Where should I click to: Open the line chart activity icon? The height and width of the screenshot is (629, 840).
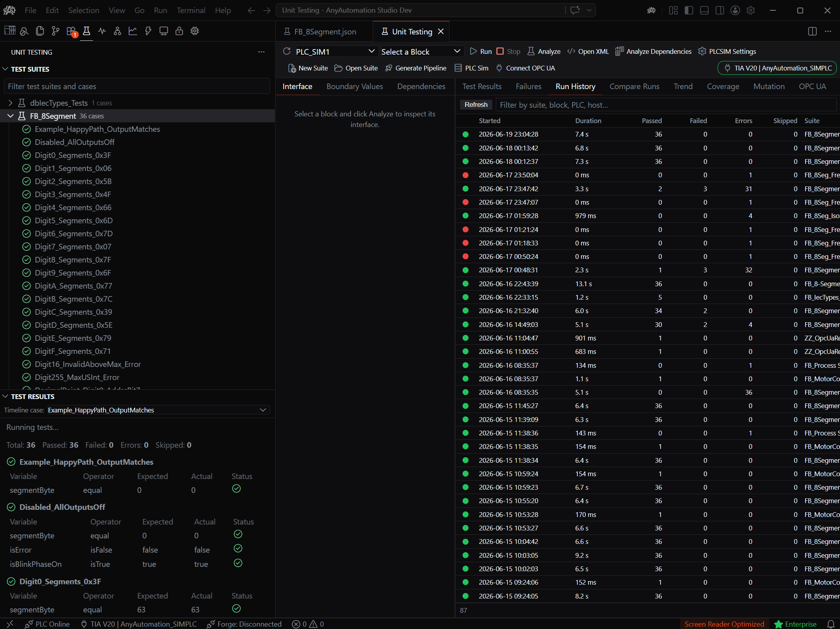click(133, 31)
